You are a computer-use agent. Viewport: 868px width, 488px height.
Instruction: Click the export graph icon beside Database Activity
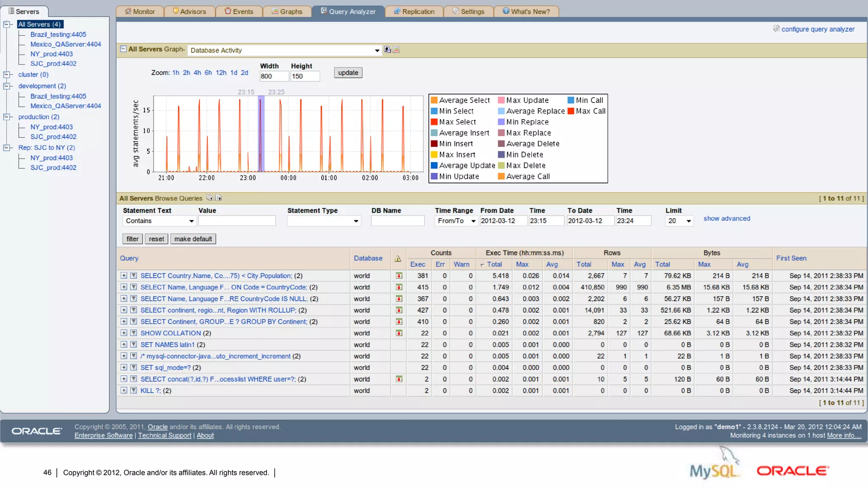click(387, 50)
